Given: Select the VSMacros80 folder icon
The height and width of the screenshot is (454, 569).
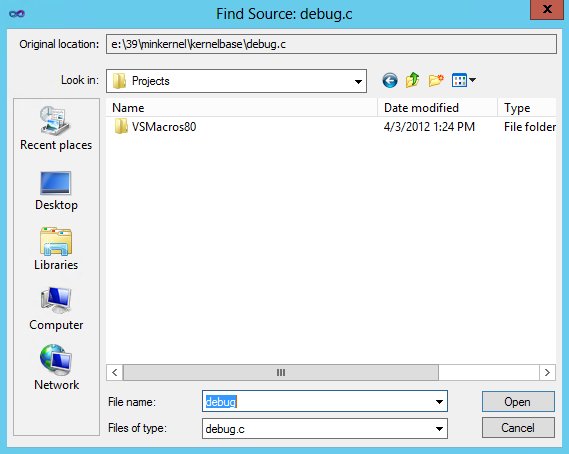Looking at the screenshot, I should click(121, 126).
